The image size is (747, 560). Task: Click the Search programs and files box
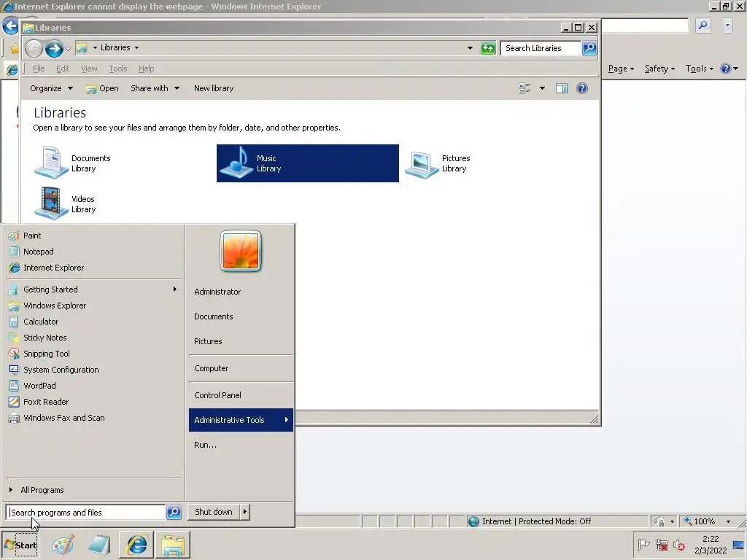coord(86,513)
